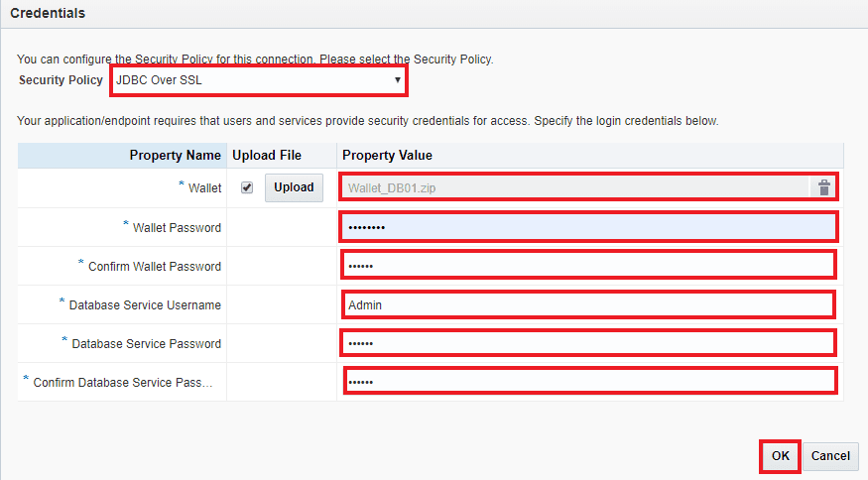Select the Confirm Wallet Password field
The image size is (868, 480).
point(588,266)
